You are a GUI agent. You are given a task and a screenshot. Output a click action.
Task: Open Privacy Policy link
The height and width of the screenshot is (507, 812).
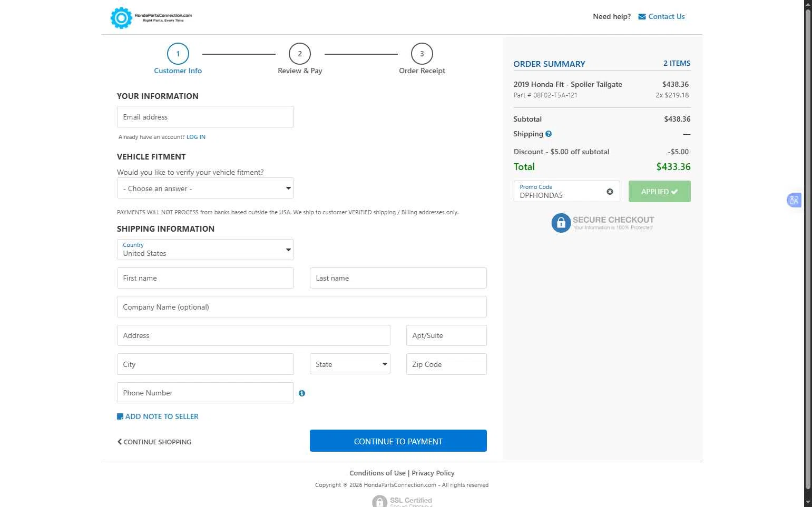433,473
